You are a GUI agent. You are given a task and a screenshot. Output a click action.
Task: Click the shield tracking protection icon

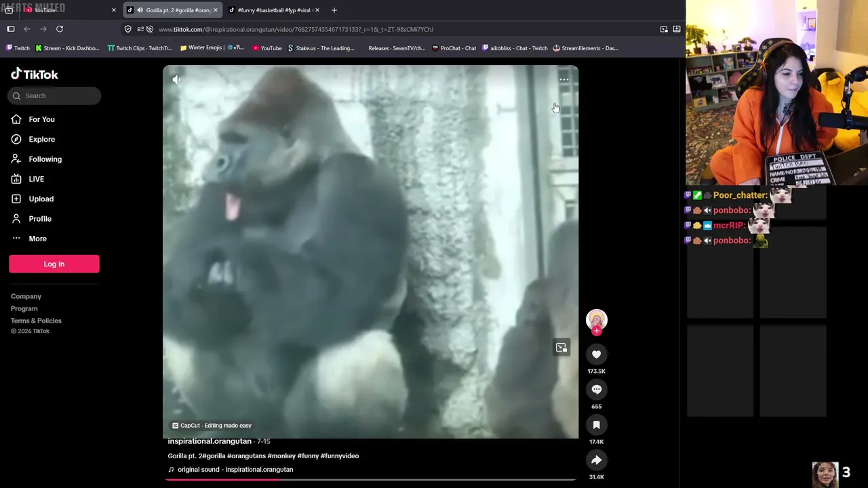point(127,29)
